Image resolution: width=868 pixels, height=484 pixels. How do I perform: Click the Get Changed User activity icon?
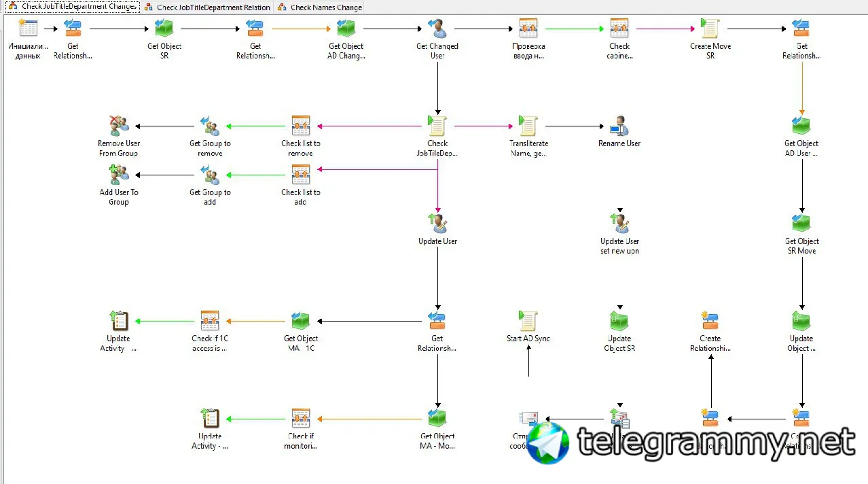[x=437, y=29]
